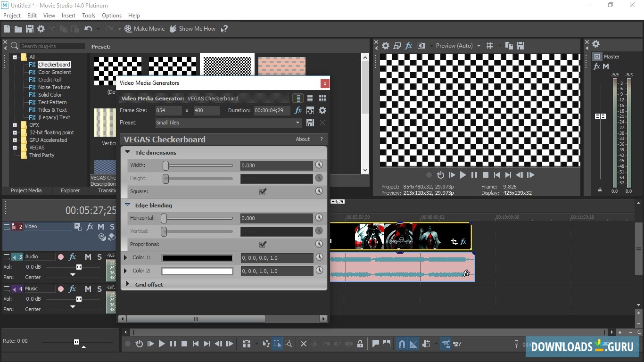
Task: Toggle the Square checkbox
Action: coord(263,191)
